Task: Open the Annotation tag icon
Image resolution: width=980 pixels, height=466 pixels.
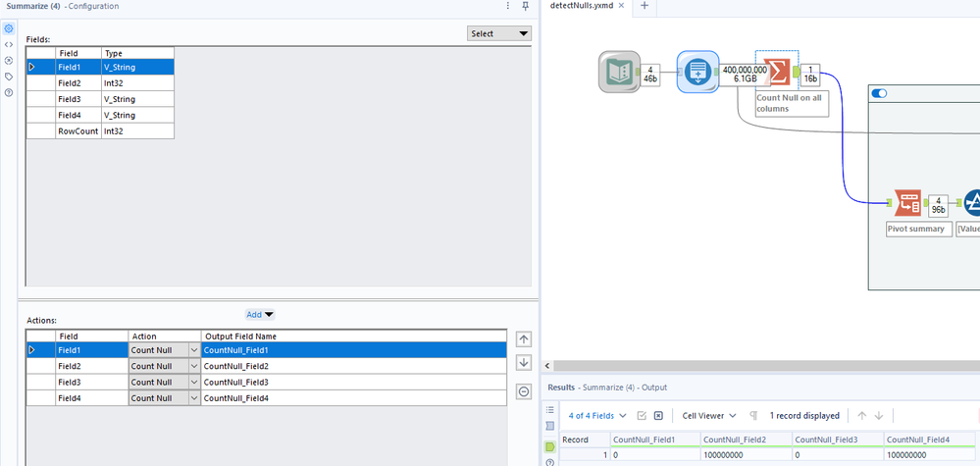Action: click(x=9, y=77)
